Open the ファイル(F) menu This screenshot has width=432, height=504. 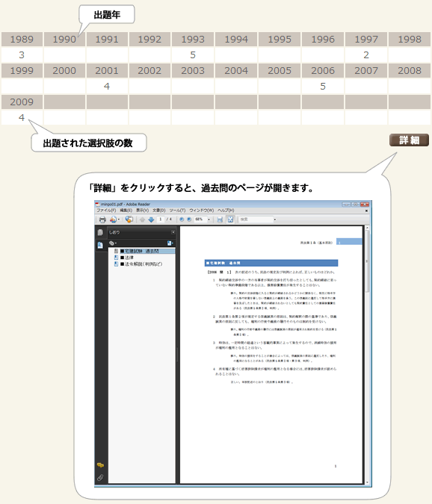pyautogui.click(x=106, y=211)
